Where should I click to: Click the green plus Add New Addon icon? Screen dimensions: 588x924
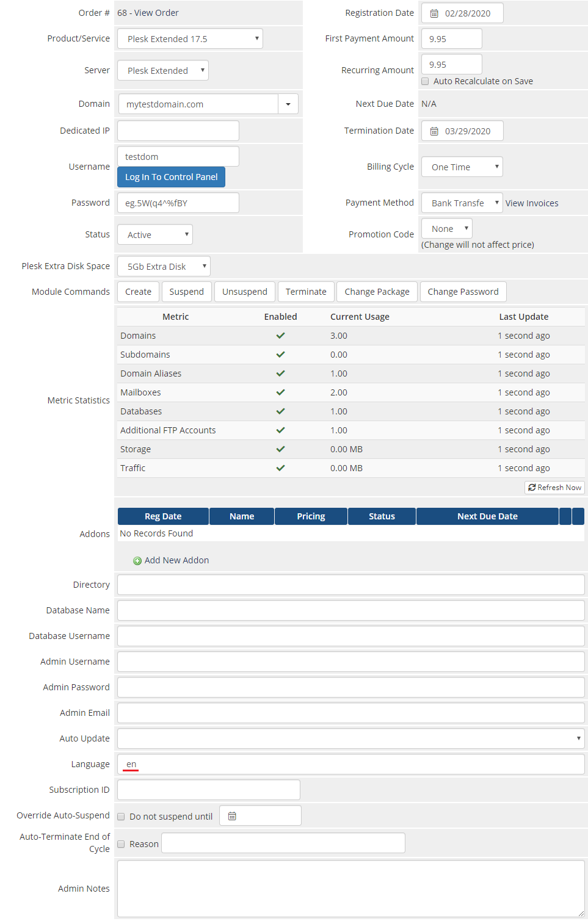137,561
